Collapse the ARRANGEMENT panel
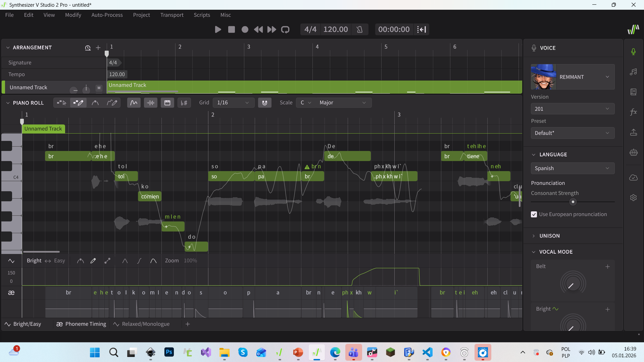This screenshot has height=362, width=644. pyautogui.click(x=8, y=48)
